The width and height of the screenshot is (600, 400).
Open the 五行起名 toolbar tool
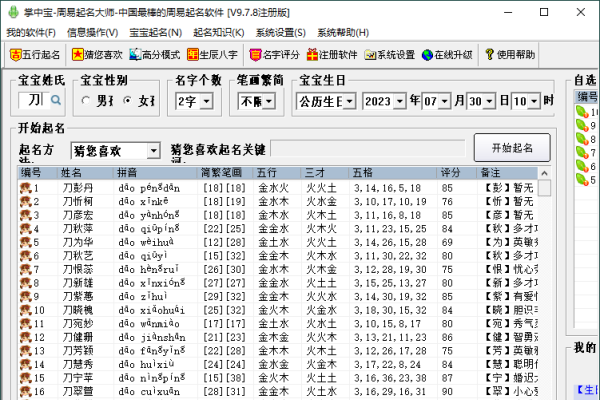(x=34, y=55)
